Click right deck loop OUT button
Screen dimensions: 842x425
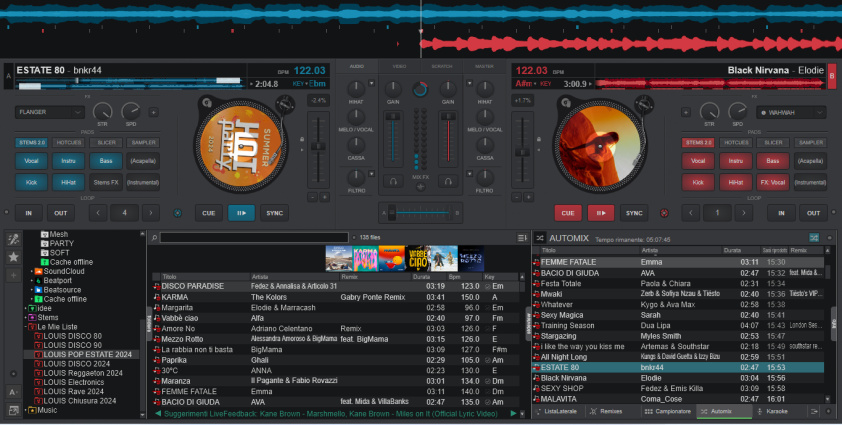click(813, 213)
